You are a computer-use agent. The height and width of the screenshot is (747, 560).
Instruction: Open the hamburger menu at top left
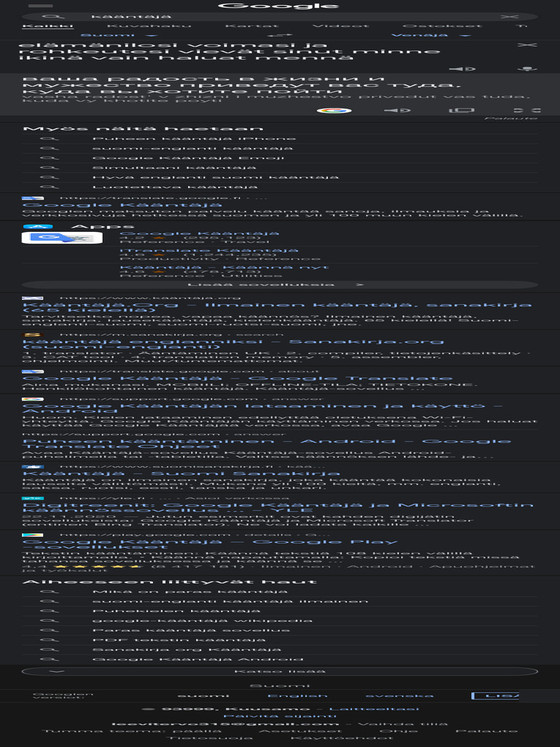pyautogui.click(x=41, y=6)
